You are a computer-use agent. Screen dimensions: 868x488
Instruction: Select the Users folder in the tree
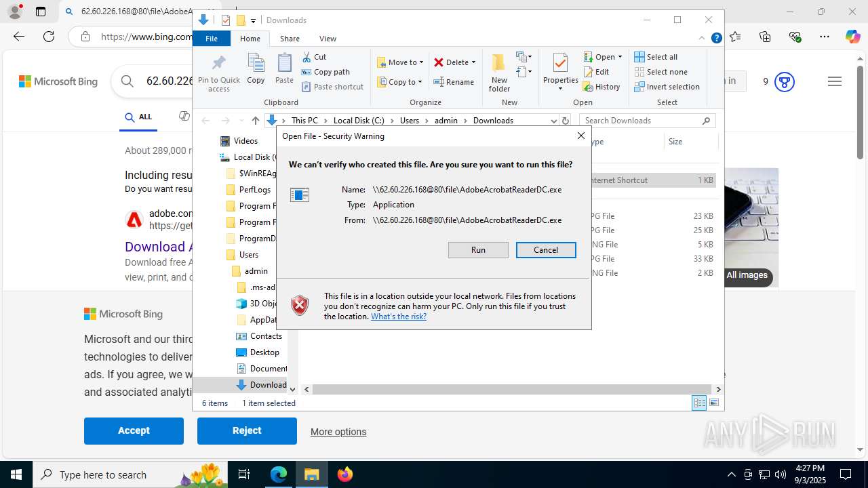coord(249,255)
